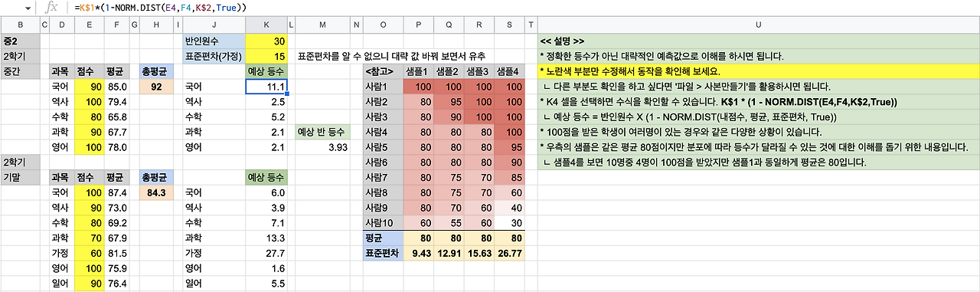Viewport: 980px width, 292px height.
Task: Select 기말 가정 예상 등수 27.7
Action: 266,253
